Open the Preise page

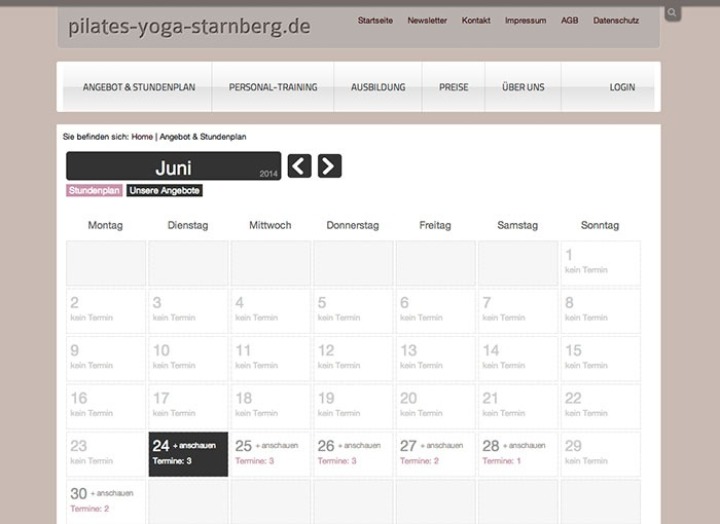coord(453,87)
